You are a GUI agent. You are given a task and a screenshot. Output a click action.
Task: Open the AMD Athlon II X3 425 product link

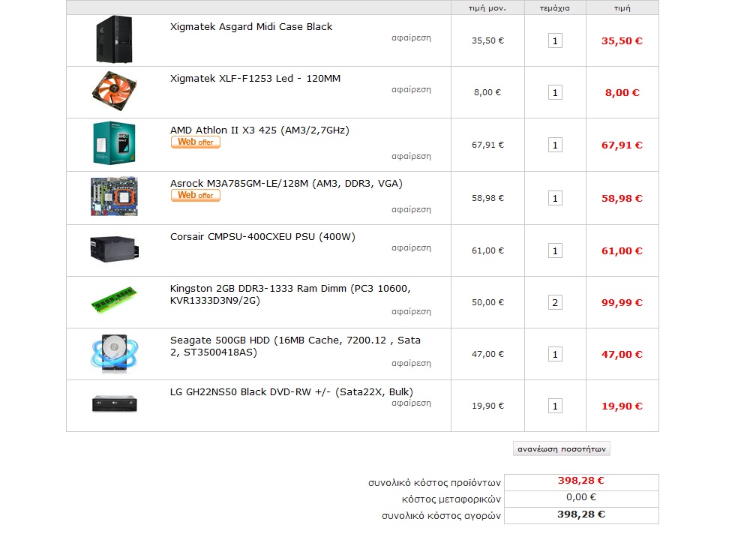coord(259,130)
